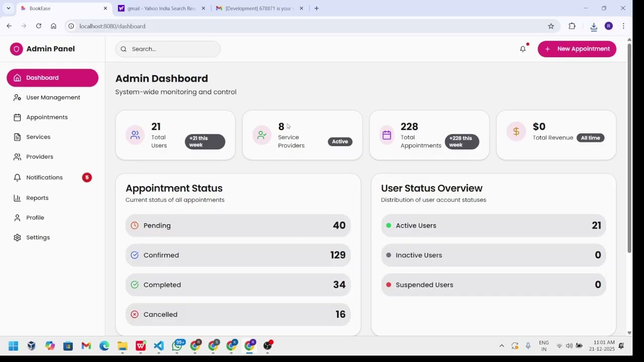Open the Dashboard sidebar item

(52, 78)
